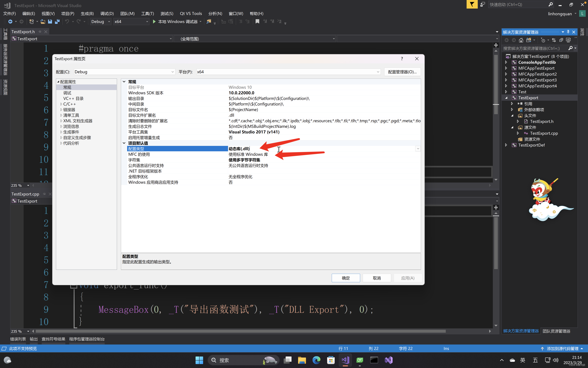
Task: Expand the C/C++ node in property tree
Action: point(61,104)
